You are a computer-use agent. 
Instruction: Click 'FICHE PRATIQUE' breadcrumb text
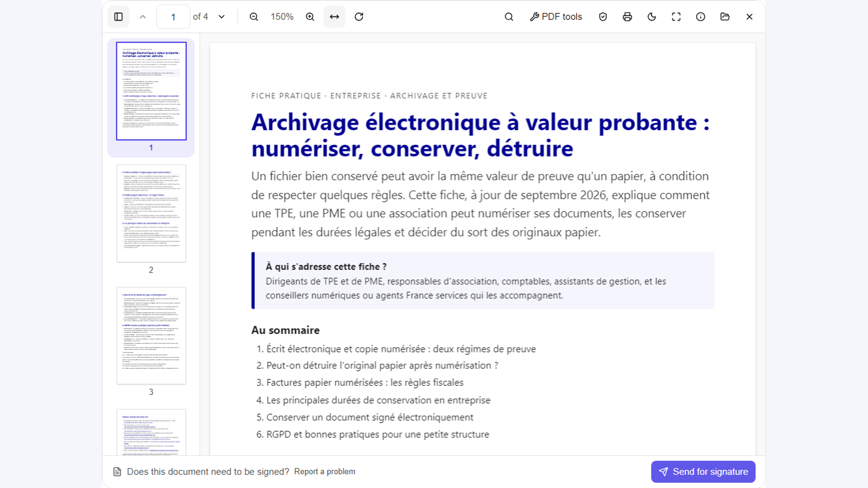click(x=286, y=96)
